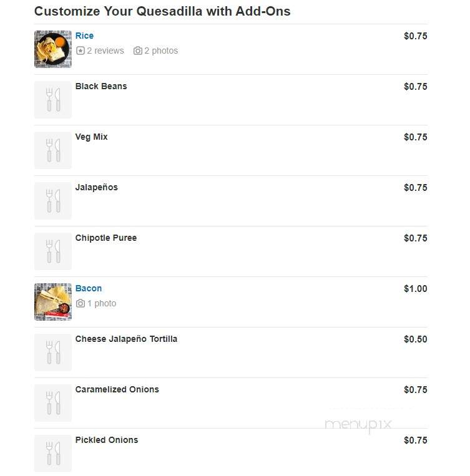
Task: Click the Pickled Onions placeholder icon
Action: [x=53, y=454]
